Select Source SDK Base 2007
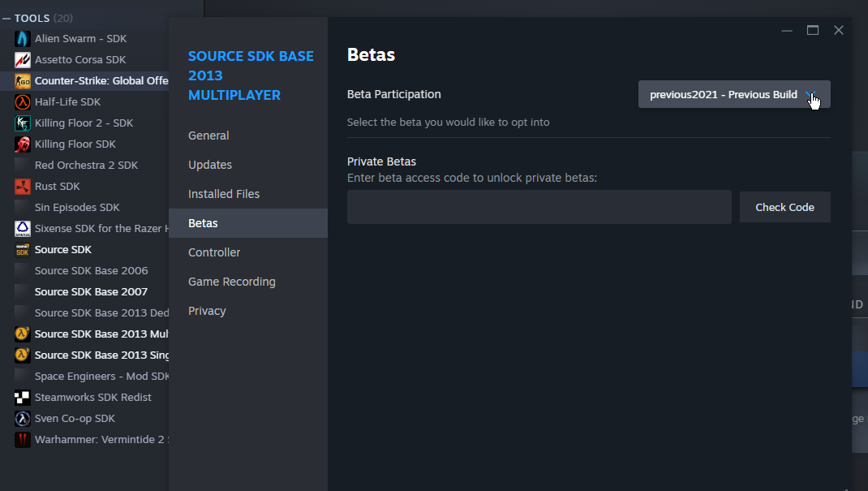This screenshot has height=491, width=868. tap(92, 291)
